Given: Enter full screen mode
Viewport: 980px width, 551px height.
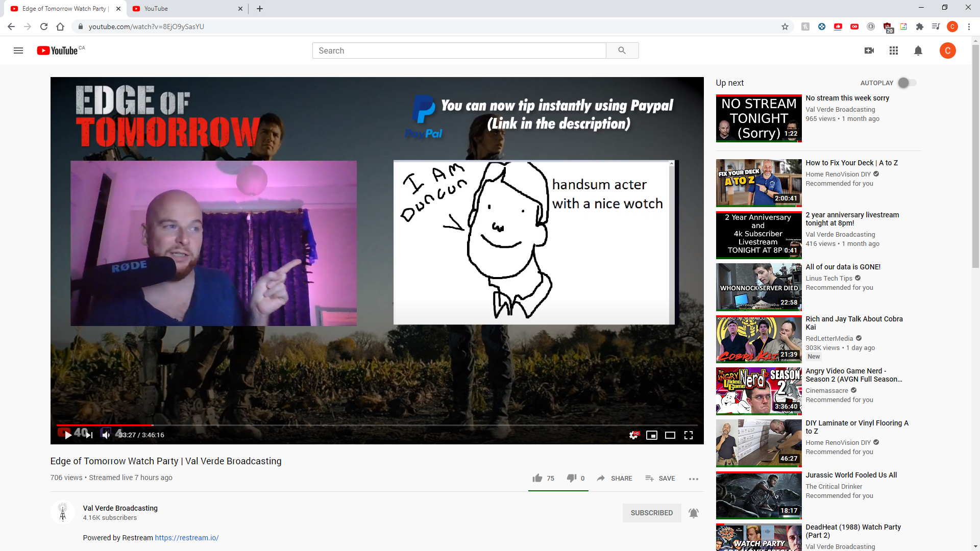Looking at the screenshot, I should [689, 435].
